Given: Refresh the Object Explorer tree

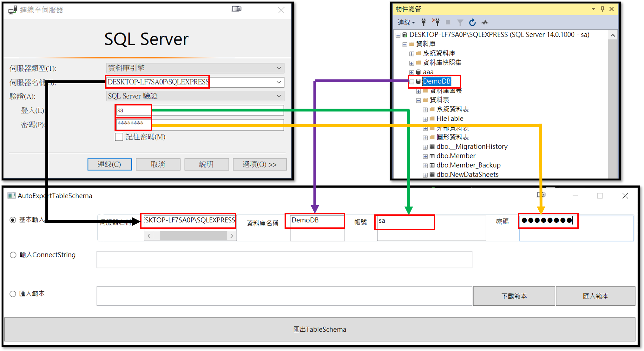Looking at the screenshot, I should [472, 22].
